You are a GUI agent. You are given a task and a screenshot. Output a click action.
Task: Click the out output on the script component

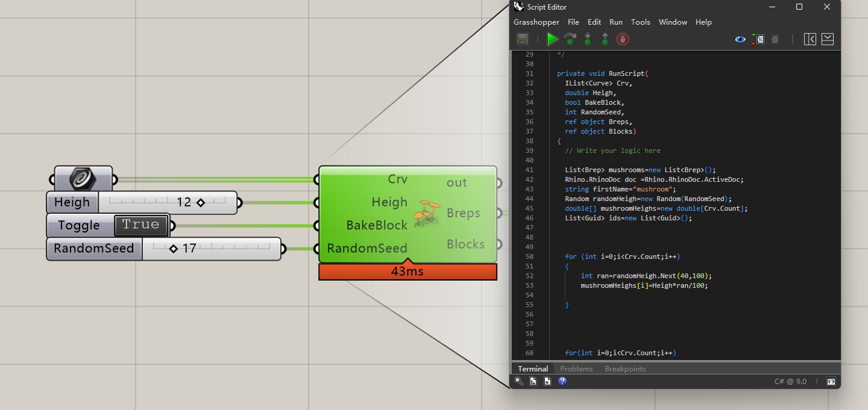457,182
